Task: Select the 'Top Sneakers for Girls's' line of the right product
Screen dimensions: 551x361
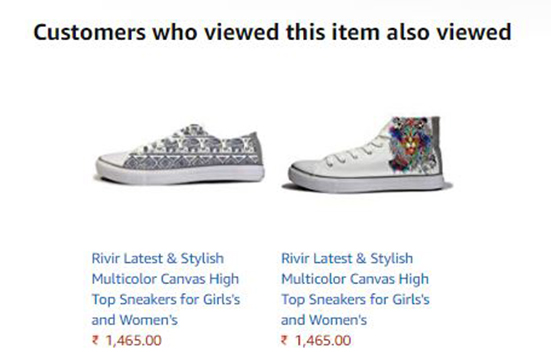Action: [x=355, y=300]
